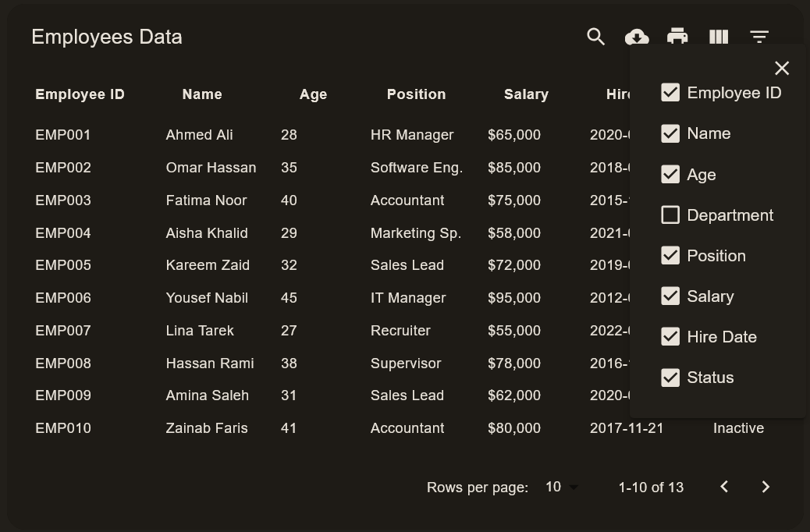
Task: Close the column selector popup
Action: click(x=782, y=68)
